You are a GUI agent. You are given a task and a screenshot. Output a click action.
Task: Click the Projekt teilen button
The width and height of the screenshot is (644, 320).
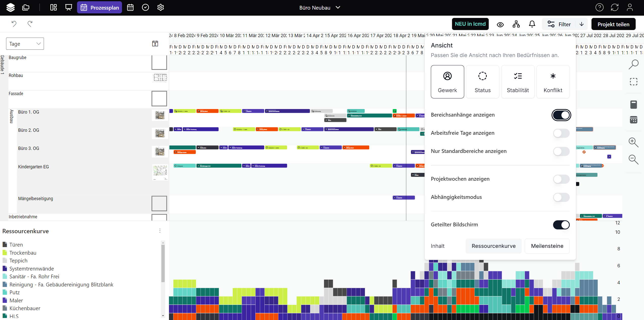pyautogui.click(x=613, y=24)
